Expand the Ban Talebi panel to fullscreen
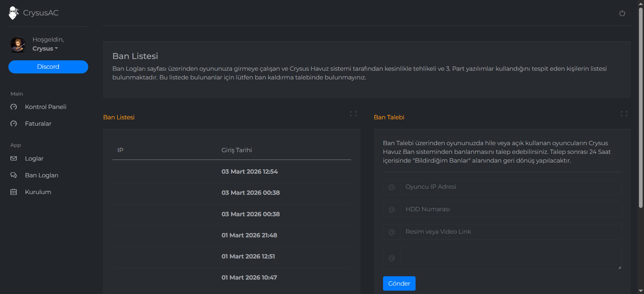This screenshot has height=294, width=644. point(624,114)
